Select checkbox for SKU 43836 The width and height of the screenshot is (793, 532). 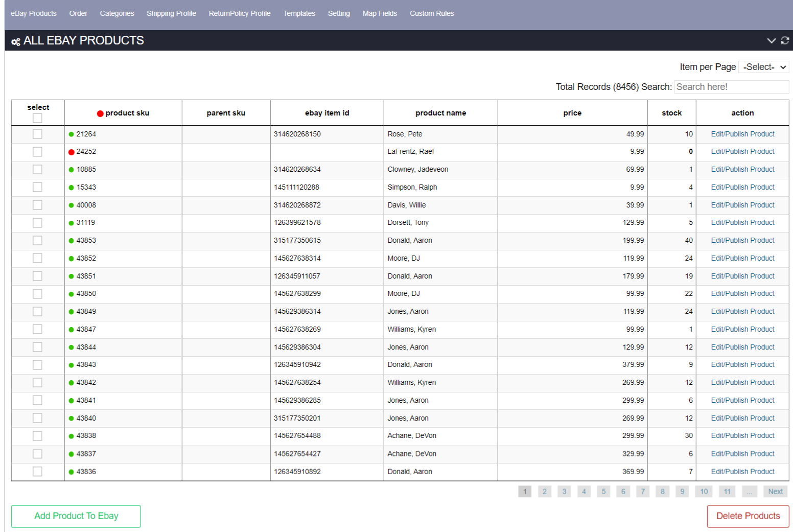pos(37,471)
